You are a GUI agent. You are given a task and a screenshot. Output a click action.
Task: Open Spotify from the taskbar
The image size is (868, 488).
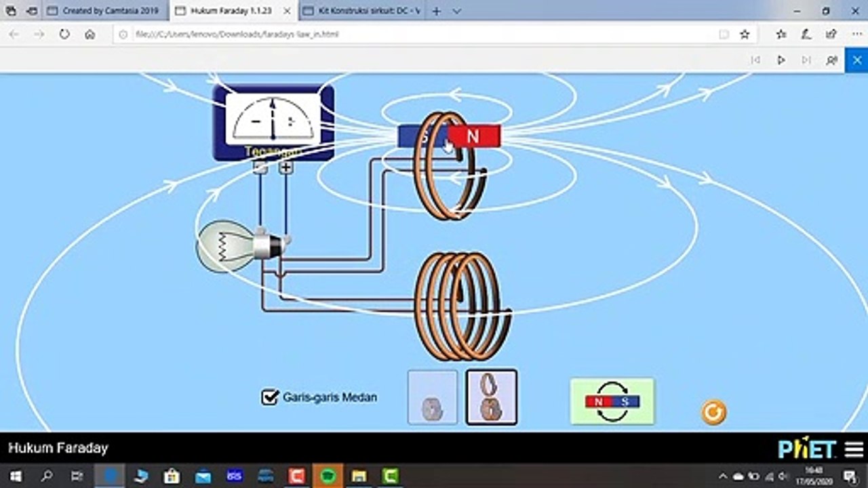pyautogui.click(x=328, y=476)
